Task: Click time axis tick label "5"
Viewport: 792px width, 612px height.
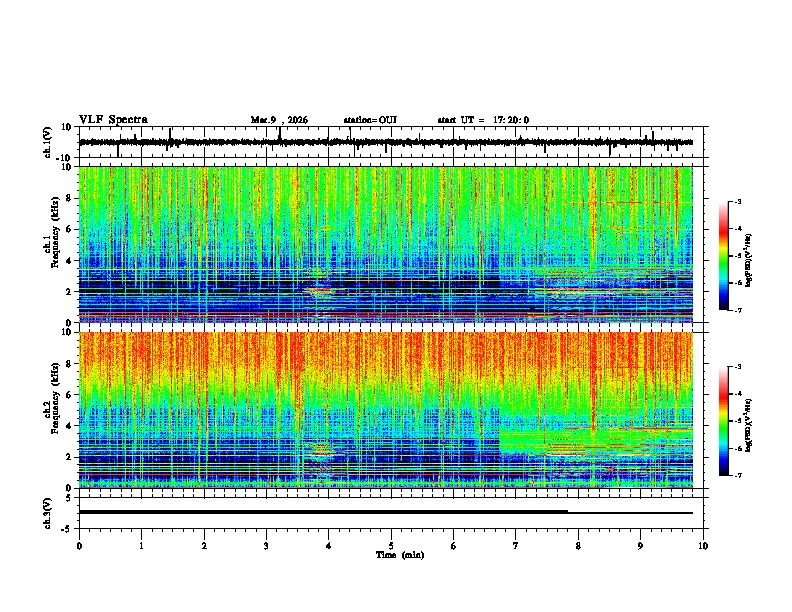Action: point(391,546)
